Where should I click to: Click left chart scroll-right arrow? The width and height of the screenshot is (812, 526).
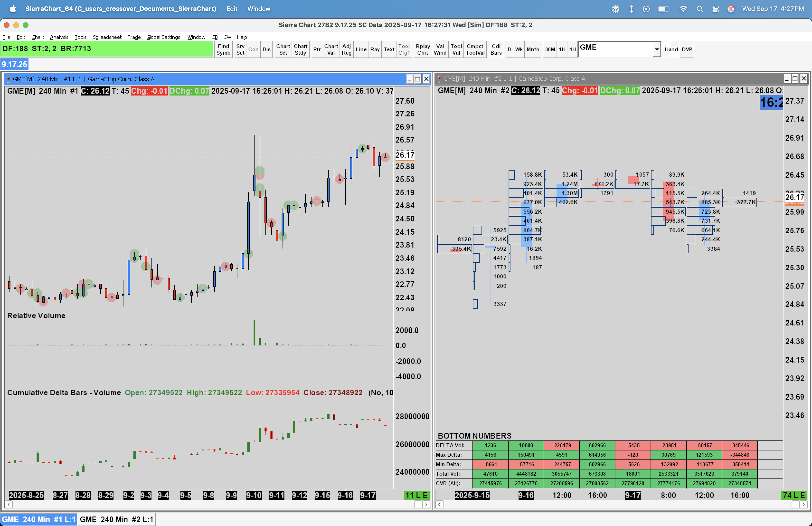(426, 504)
